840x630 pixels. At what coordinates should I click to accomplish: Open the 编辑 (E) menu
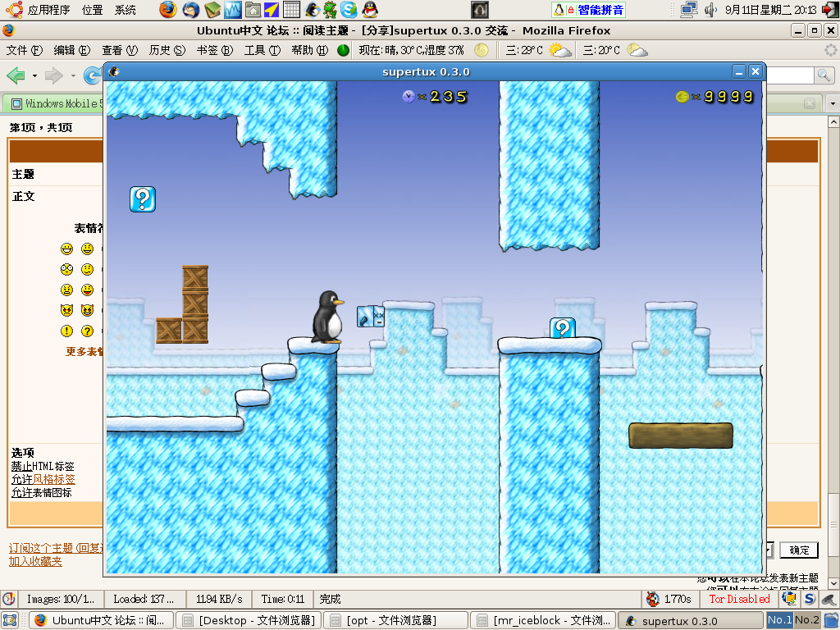point(72,50)
